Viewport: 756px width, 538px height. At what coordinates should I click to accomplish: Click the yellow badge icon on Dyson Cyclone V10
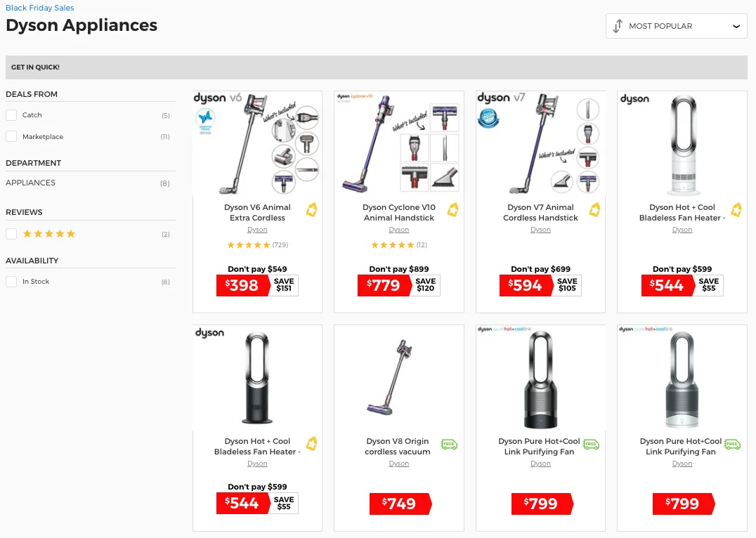[453, 210]
